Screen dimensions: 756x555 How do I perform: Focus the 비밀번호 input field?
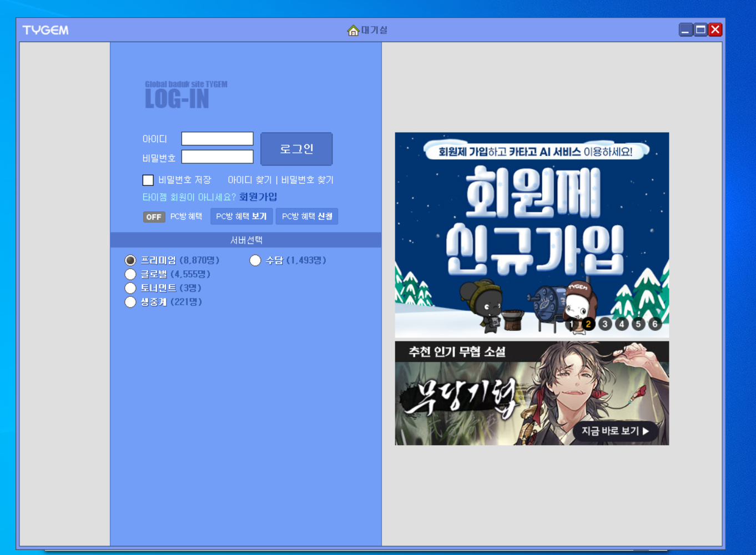click(218, 157)
